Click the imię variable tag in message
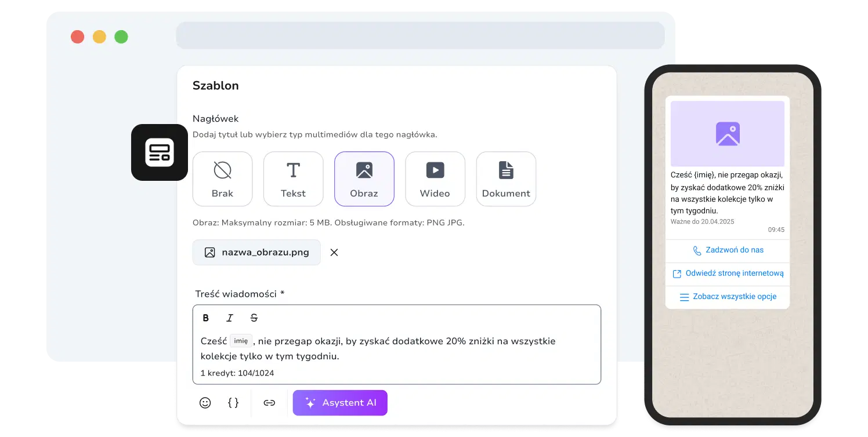 coord(241,341)
